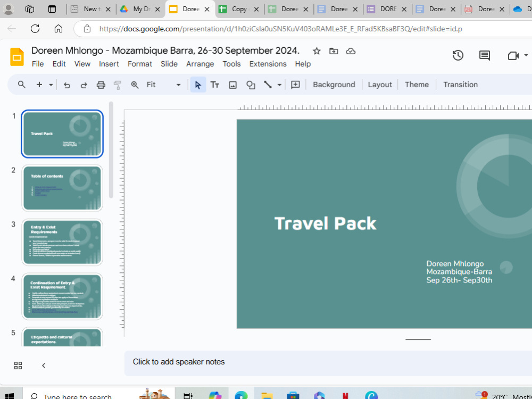Image resolution: width=532 pixels, height=399 pixels.
Task: Click the Doreen Mhlongo subtitle text box
Action: click(459, 272)
